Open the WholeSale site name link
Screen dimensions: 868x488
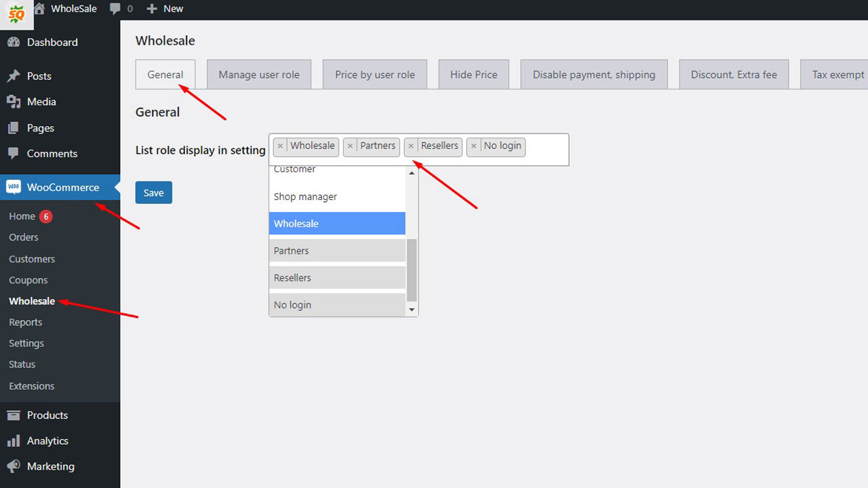[74, 9]
